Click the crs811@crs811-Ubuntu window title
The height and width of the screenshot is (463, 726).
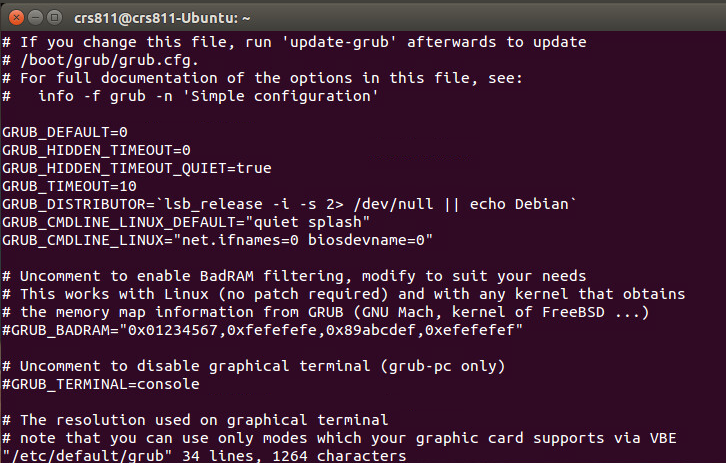click(162, 18)
